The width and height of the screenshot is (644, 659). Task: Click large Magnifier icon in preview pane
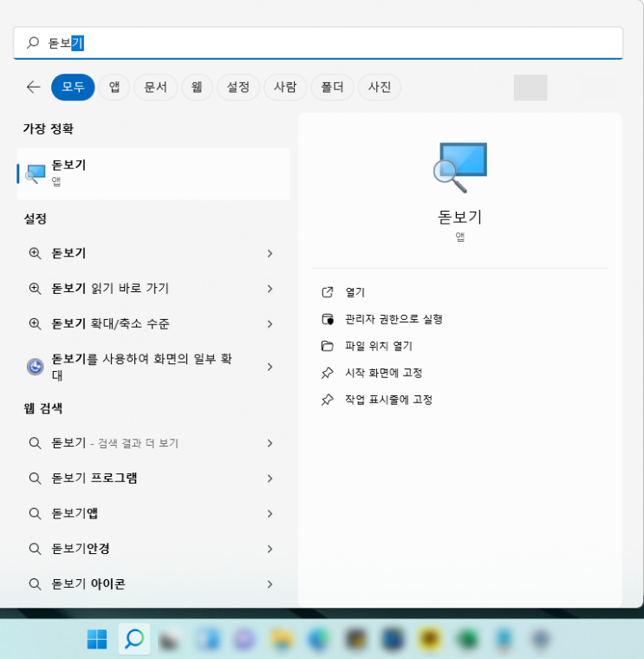(x=460, y=167)
